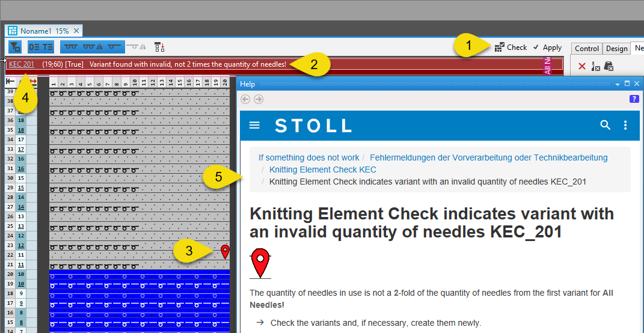Screen dimensions: 644x333
Task: Toggle the first loop stitch toolbar button
Action: (71, 47)
